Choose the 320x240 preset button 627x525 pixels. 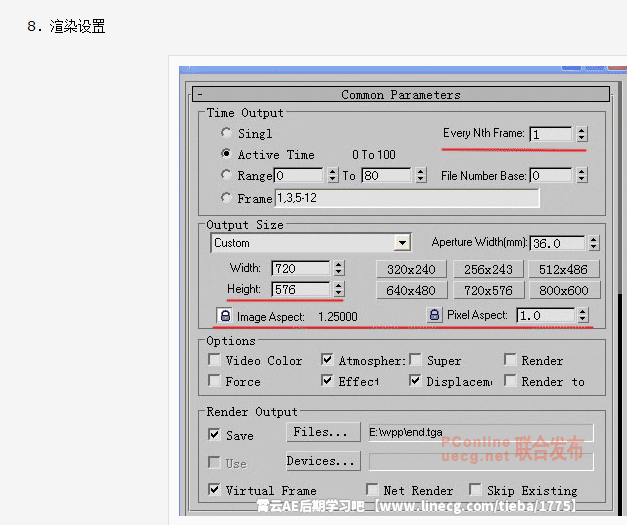coord(411,269)
